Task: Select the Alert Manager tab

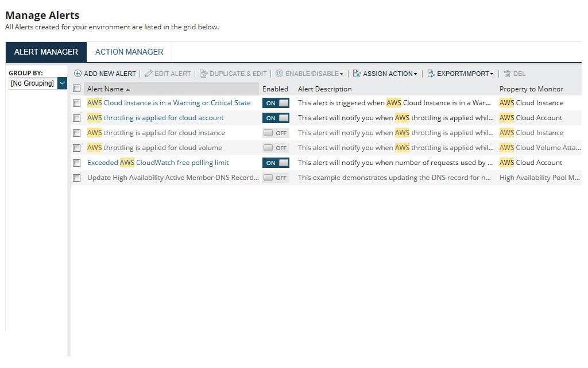Action: [46, 51]
